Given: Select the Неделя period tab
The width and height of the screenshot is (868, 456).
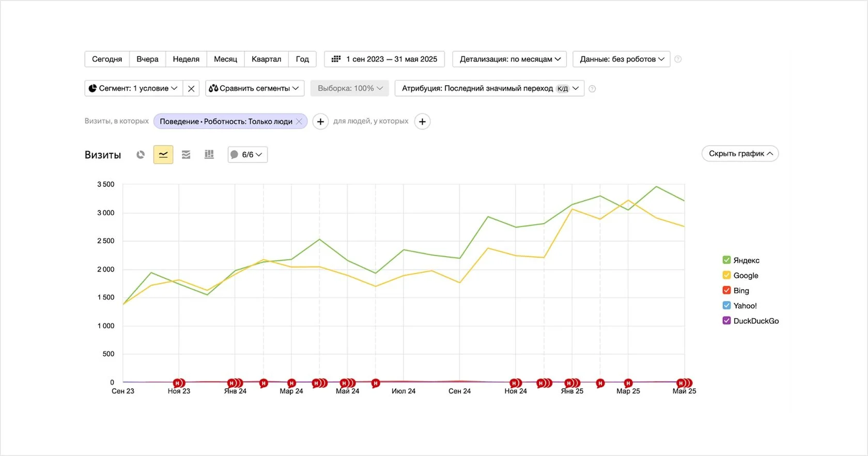Looking at the screenshot, I should point(186,59).
